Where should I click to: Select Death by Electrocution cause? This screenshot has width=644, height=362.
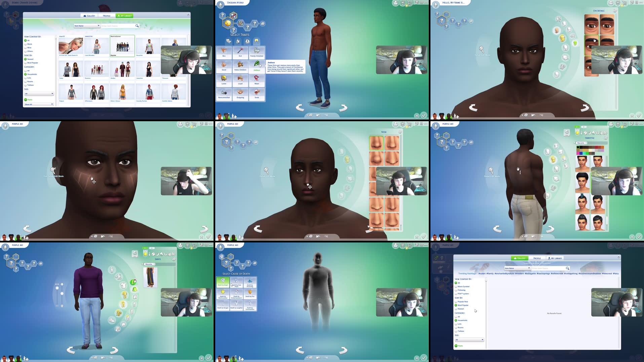click(223, 294)
